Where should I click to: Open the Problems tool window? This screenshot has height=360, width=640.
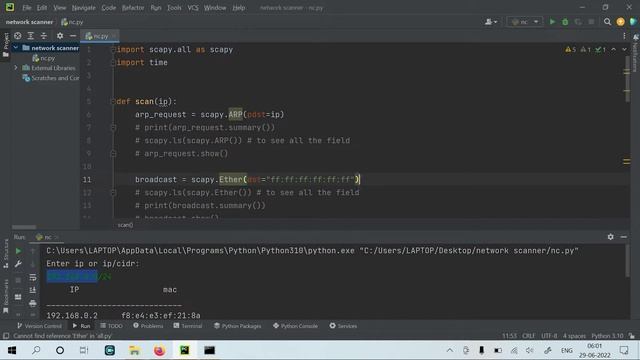tap(148, 326)
